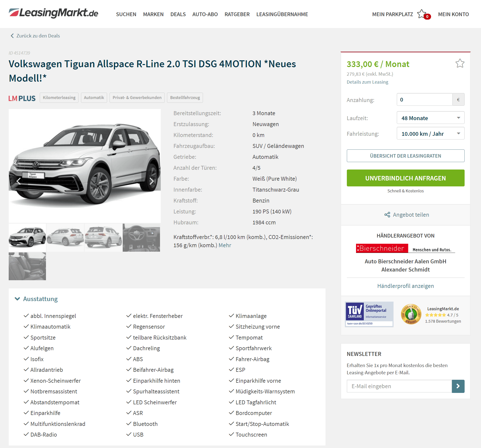
Task: Open MEIN KONTO
Action: (453, 14)
